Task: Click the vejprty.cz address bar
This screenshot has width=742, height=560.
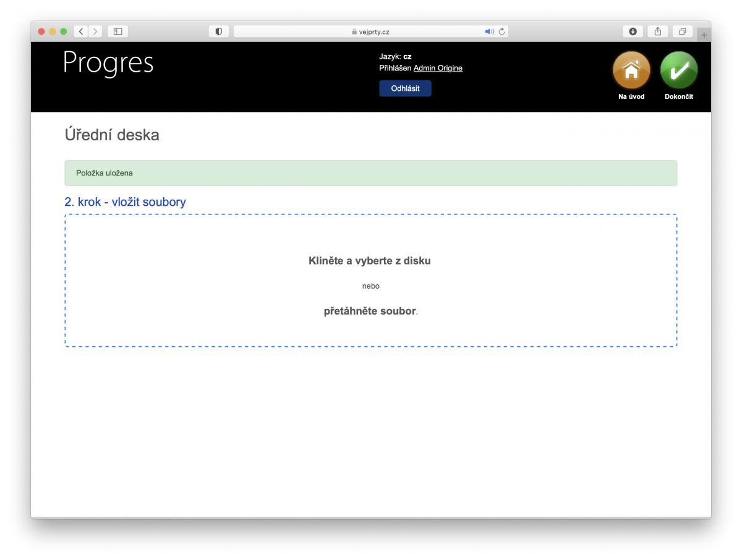Action: coord(370,32)
